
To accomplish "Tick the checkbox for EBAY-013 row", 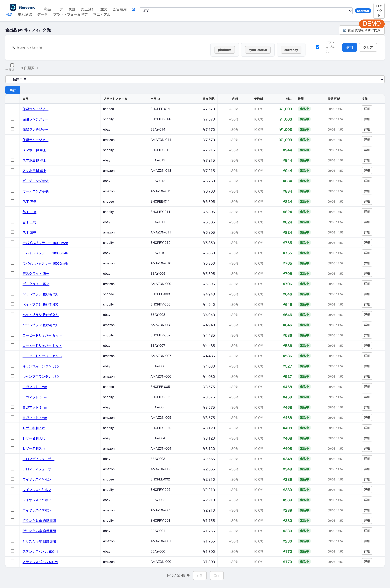I will point(12,160).
